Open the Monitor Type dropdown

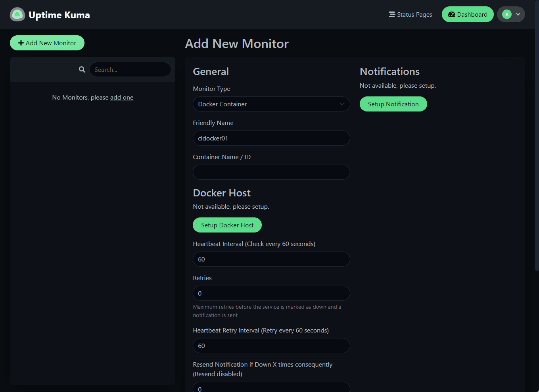point(271,104)
